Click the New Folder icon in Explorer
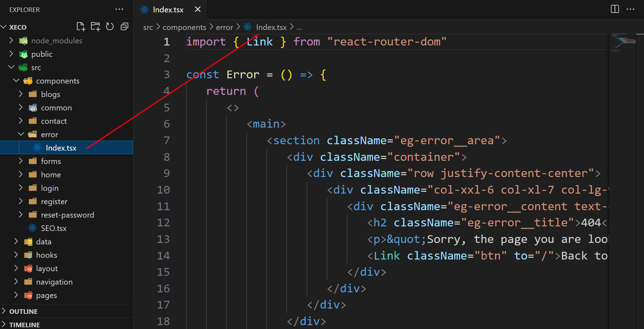Screen dimensions: 644x329 (95, 26)
